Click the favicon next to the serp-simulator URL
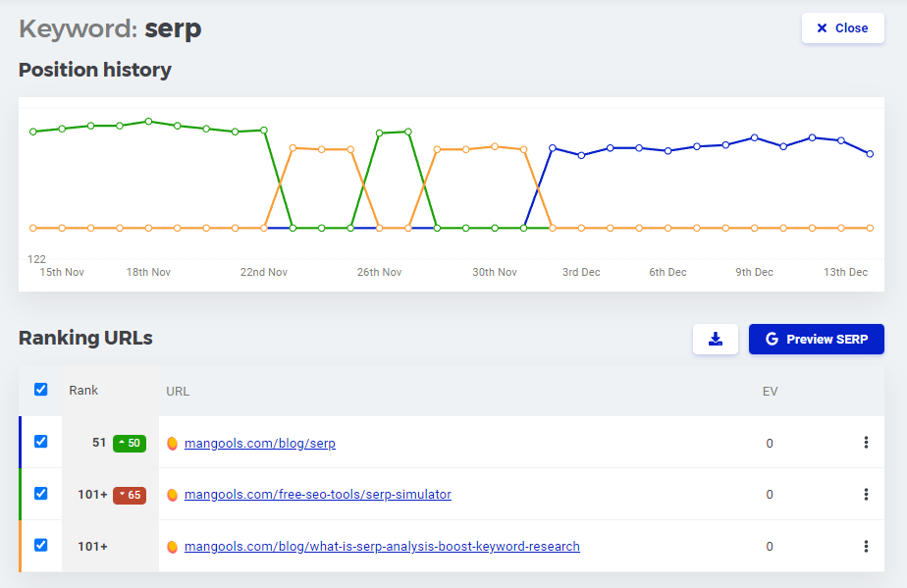907x588 pixels. click(173, 495)
